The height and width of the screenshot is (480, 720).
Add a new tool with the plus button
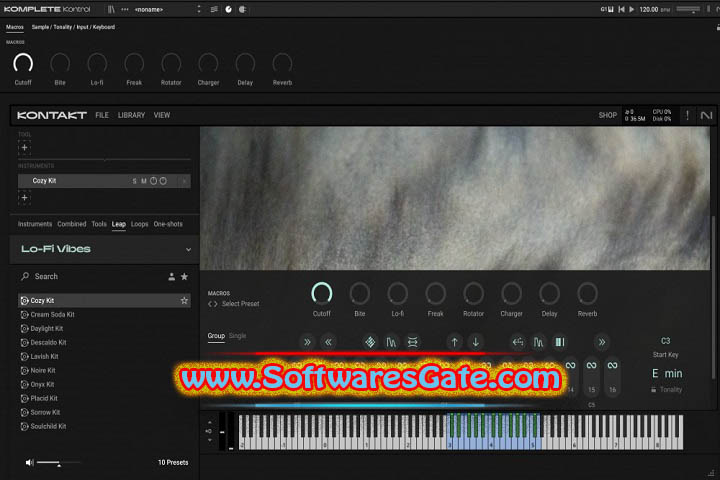point(24,147)
